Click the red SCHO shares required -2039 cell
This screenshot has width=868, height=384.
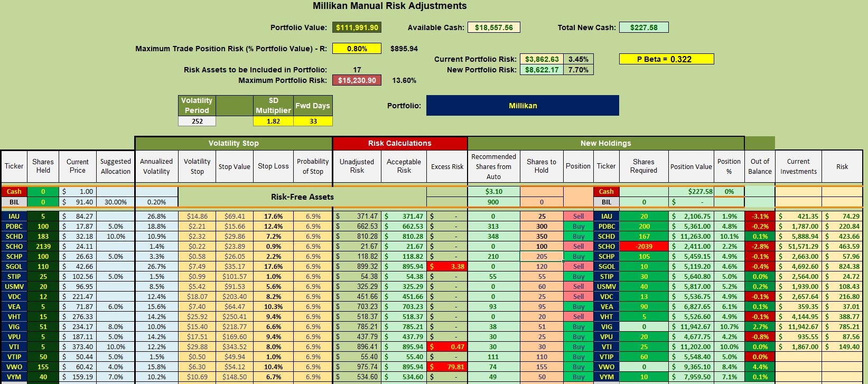643,246
